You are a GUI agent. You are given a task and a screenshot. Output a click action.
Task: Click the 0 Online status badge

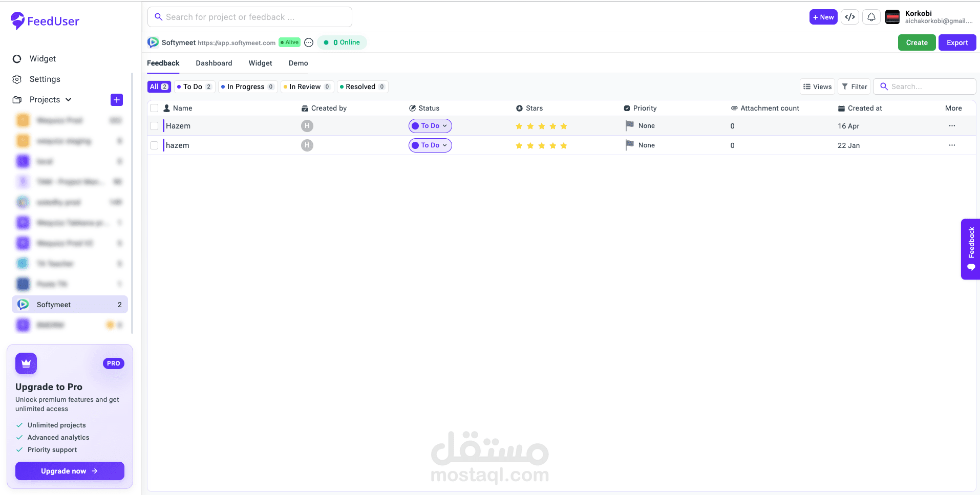(x=342, y=42)
